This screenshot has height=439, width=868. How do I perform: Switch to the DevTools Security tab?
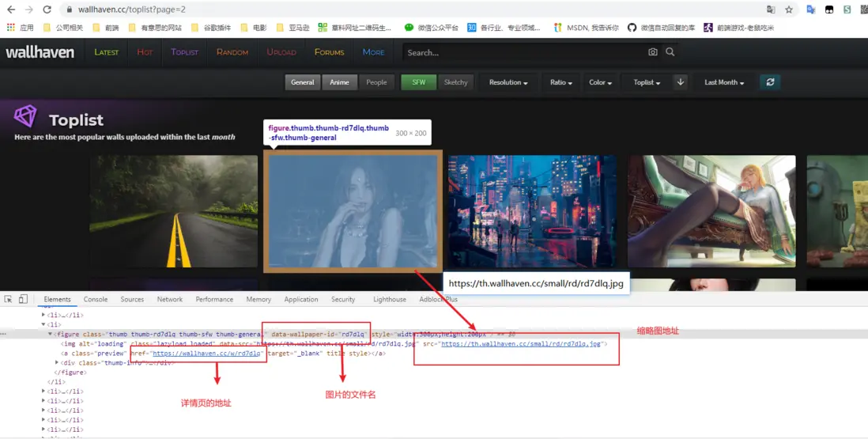pos(342,299)
